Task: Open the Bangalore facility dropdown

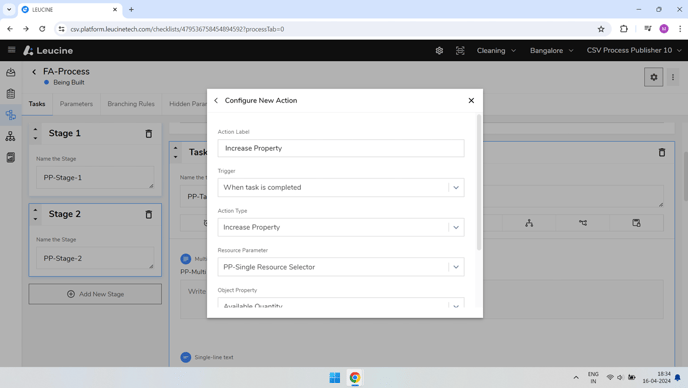Action: (x=552, y=50)
